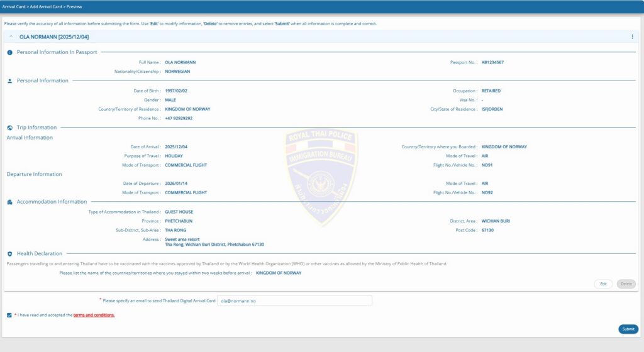The image size is (644, 352).
Task: Collapse the OLA NORMANN traveler panel
Action: [11, 37]
